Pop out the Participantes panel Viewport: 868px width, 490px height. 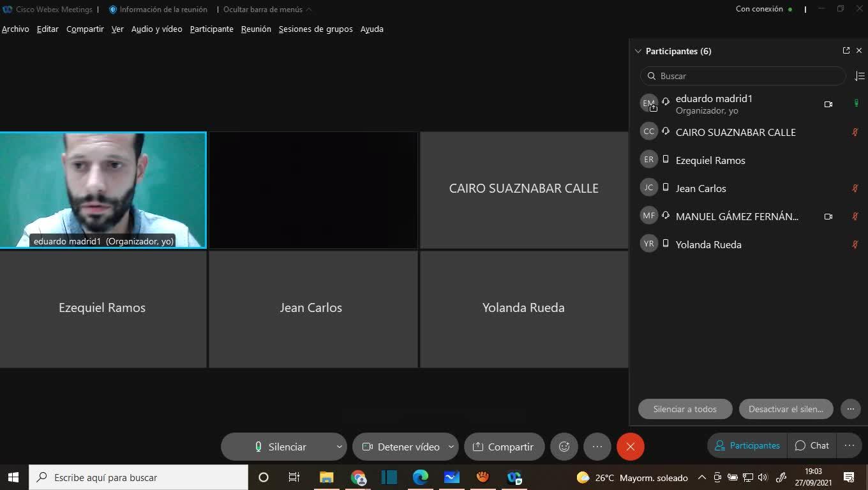coord(846,50)
